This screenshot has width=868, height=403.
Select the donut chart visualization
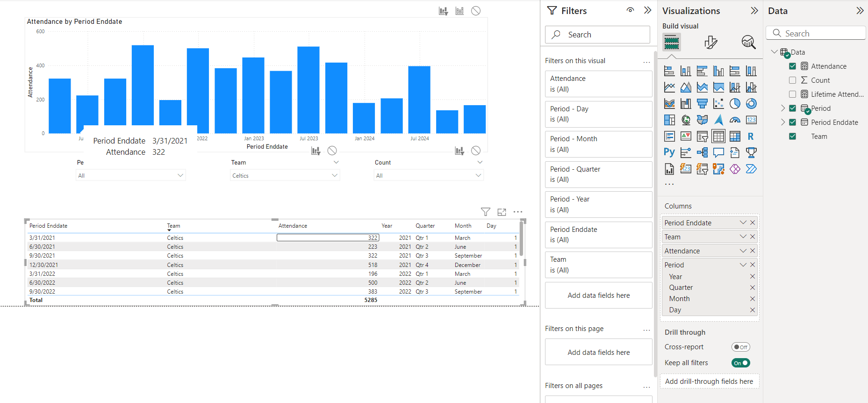pyautogui.click(x=751, y=104)
